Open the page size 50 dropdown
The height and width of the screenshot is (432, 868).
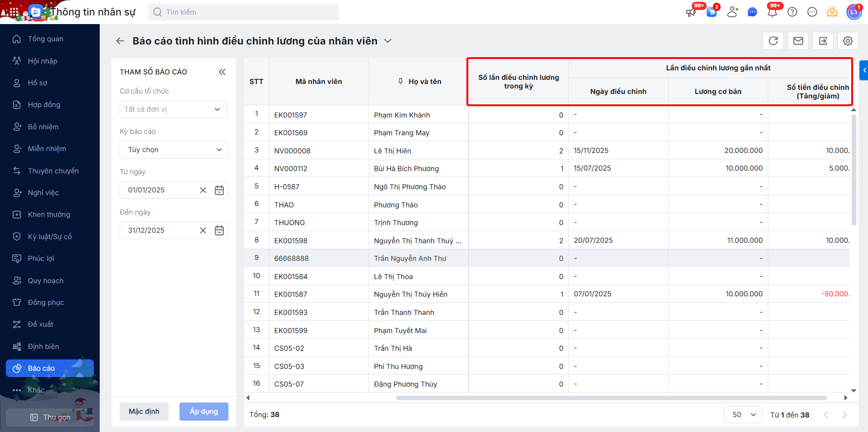coord(743,415)
